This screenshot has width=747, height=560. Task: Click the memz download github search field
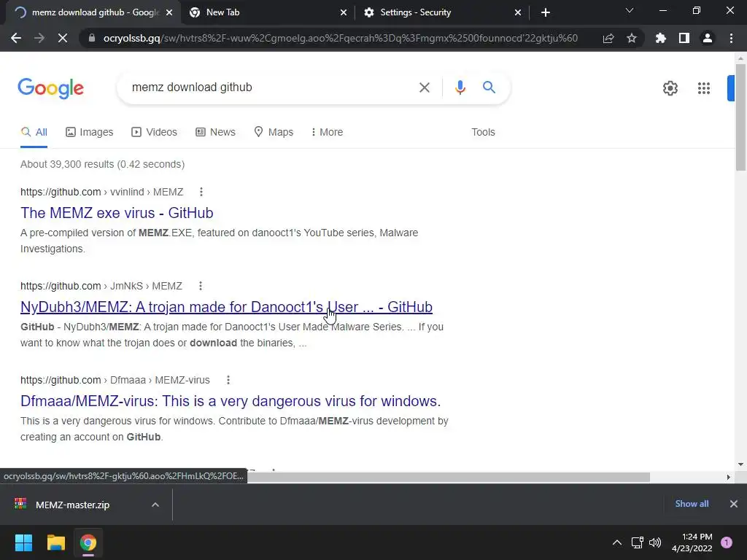pyautogui.click(x=269, y=87)
